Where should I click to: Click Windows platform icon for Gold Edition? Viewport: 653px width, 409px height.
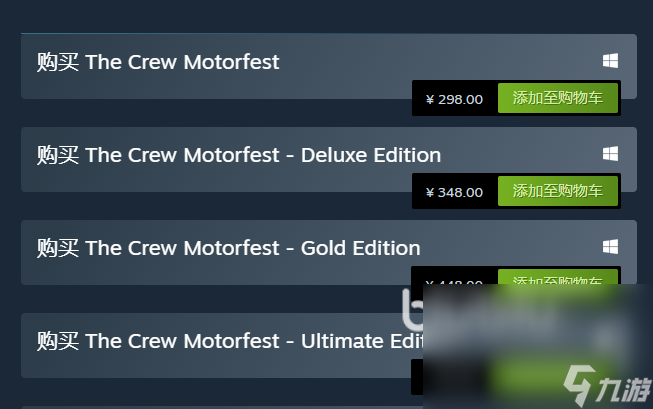610,247
